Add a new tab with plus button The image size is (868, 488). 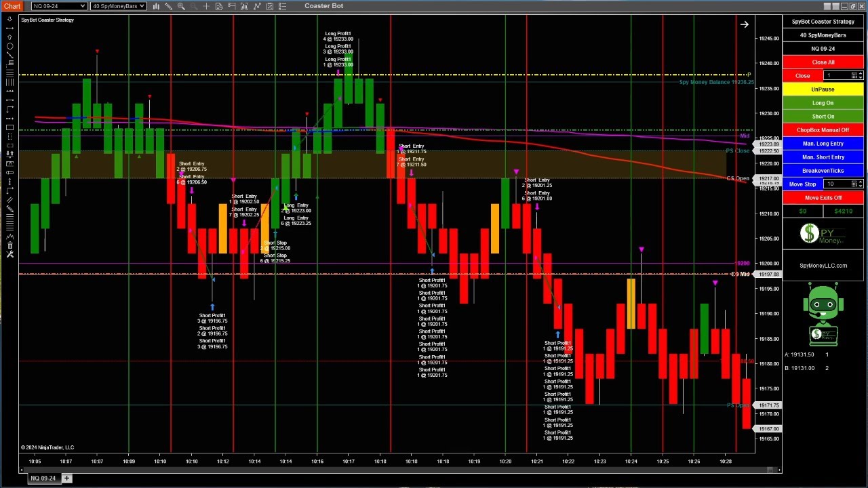tap(66, 479)
